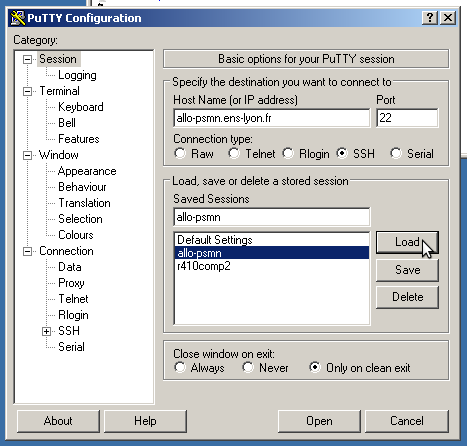Open the Logging category
Screen dimensions: 467x446
tap(77, 75)
